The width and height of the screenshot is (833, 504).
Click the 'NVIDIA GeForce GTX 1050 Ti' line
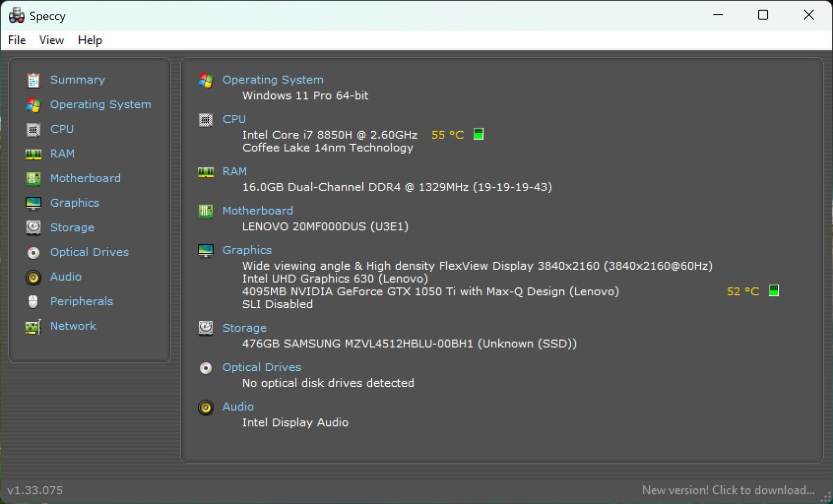[431, 292]
